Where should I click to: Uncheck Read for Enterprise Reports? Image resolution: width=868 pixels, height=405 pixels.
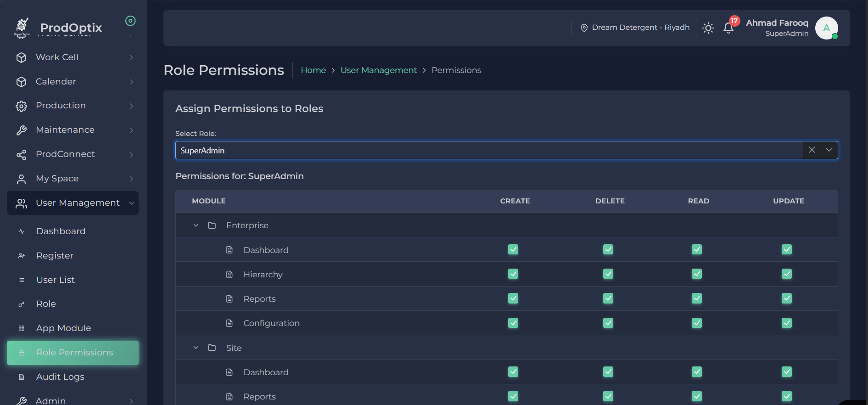coord(697,298)
